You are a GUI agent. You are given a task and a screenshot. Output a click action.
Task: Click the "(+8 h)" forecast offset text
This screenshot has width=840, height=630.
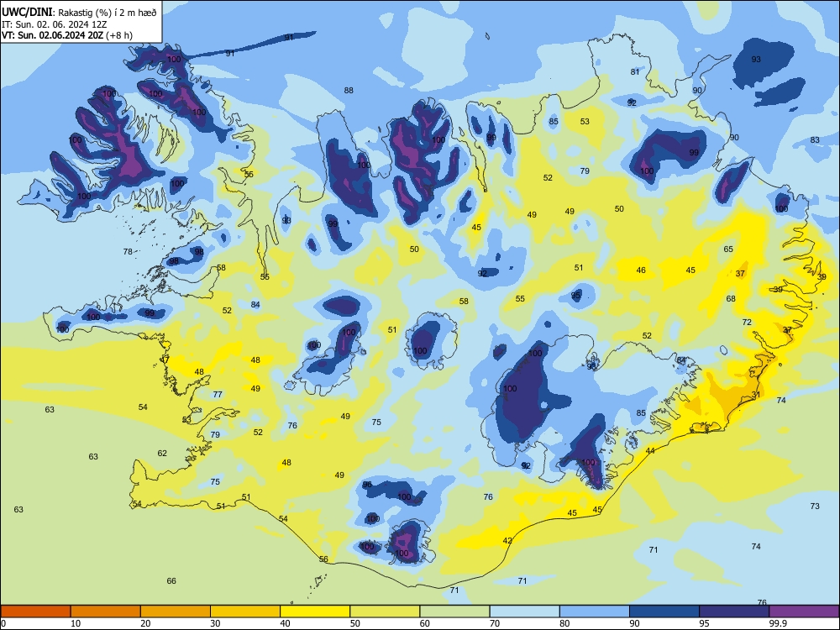[119, 35]
